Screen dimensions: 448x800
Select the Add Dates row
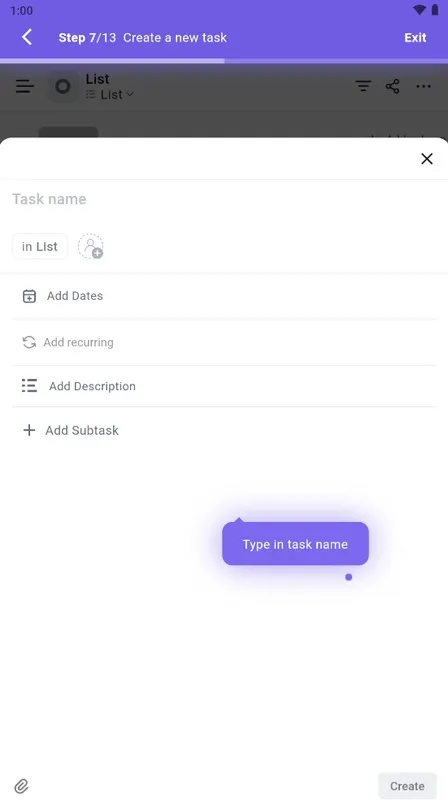[x=224, y=296]
